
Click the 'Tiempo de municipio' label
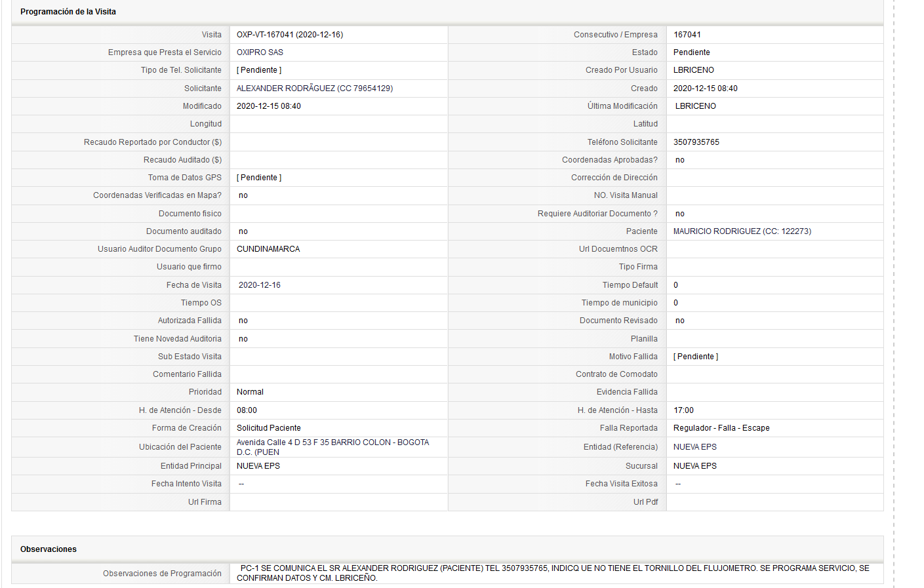620,303
